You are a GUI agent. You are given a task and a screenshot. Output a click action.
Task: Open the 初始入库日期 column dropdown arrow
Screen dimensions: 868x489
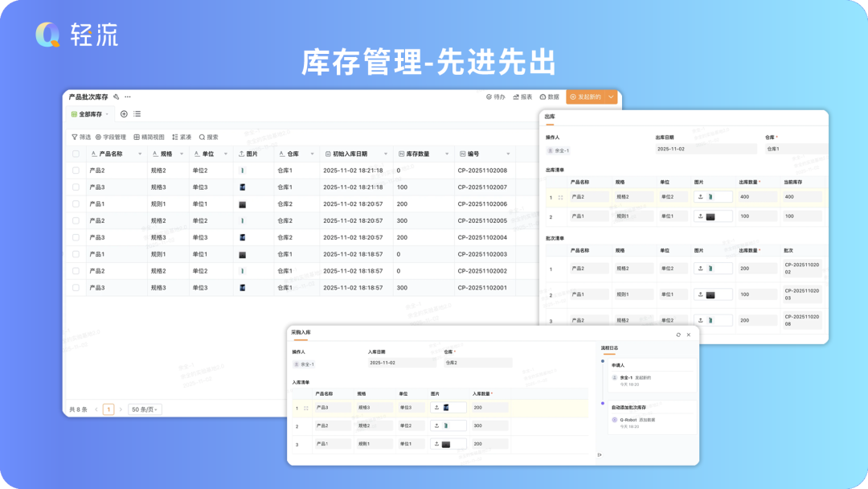386,154
